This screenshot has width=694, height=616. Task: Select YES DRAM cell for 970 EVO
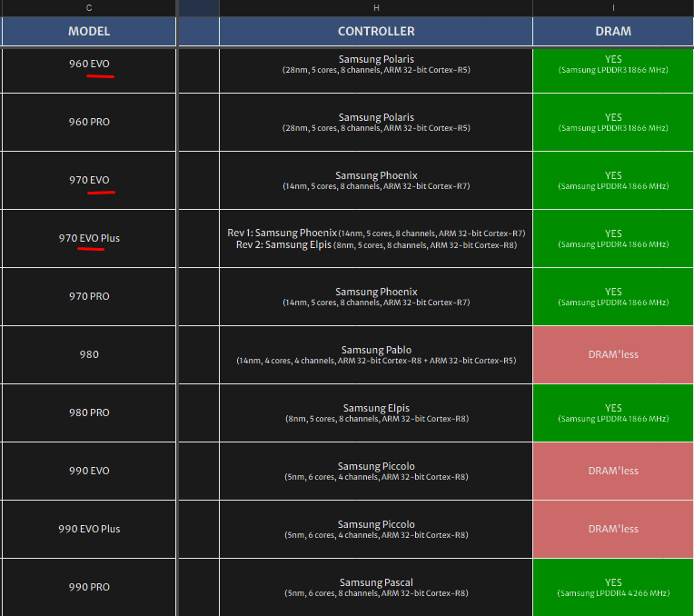click(613, 180)
